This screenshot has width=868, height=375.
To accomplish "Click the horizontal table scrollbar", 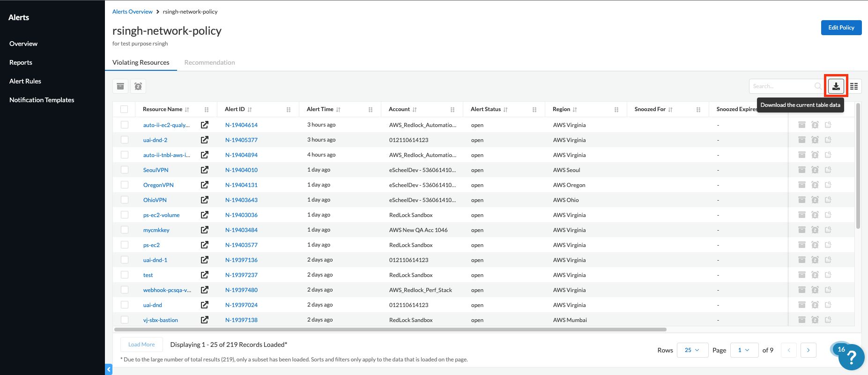I will [x=390, y=330].
